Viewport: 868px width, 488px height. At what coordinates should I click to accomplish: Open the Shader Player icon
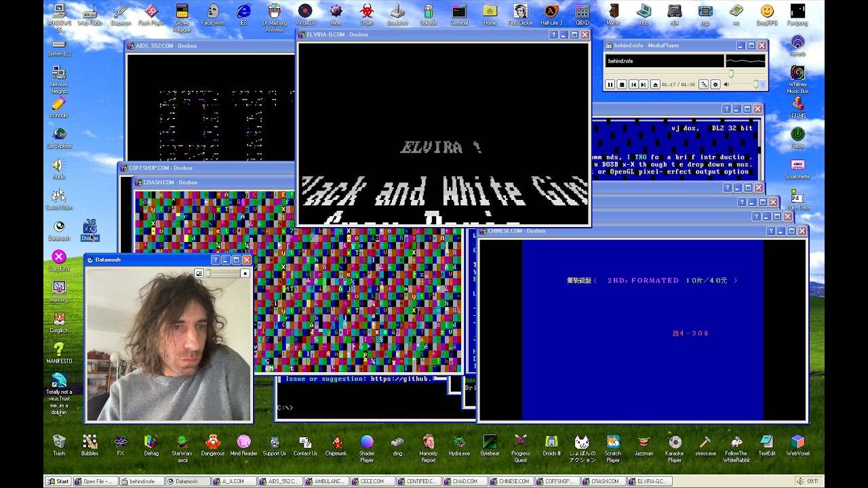coord(367,448)
